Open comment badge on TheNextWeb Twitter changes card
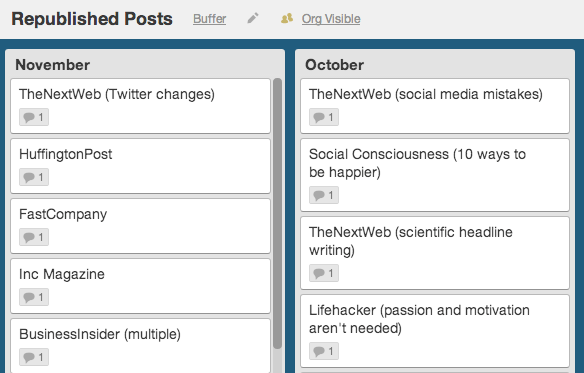Viewport: 584px width, 373px height. pyautogui.click(x=34, y=117)
